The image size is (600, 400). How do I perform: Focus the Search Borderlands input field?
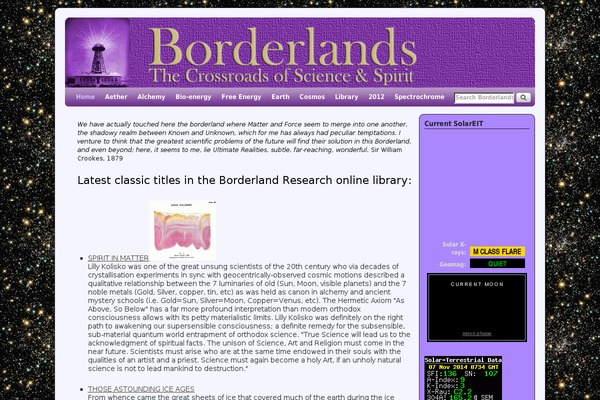484,98
